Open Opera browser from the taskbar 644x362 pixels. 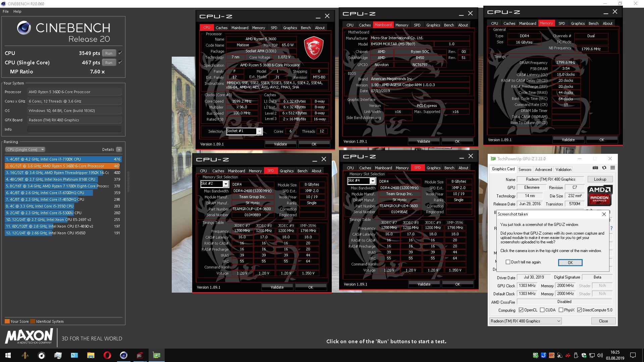pos(107,355)
